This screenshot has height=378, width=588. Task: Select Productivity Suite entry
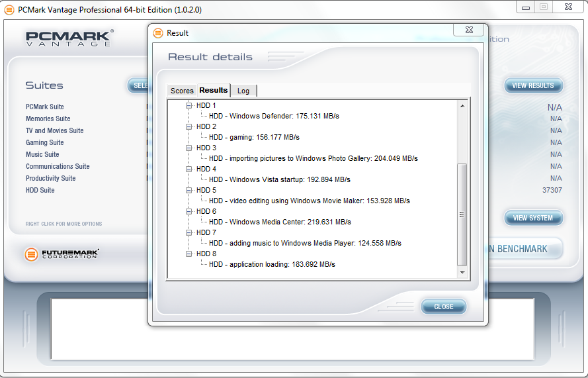(51, 178)
